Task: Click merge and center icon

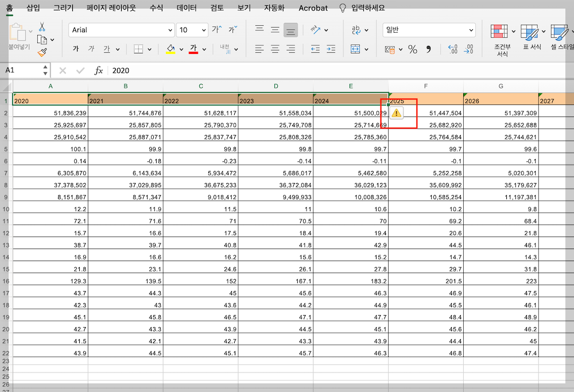Action: pyautogui.click(x=355, y=49)
